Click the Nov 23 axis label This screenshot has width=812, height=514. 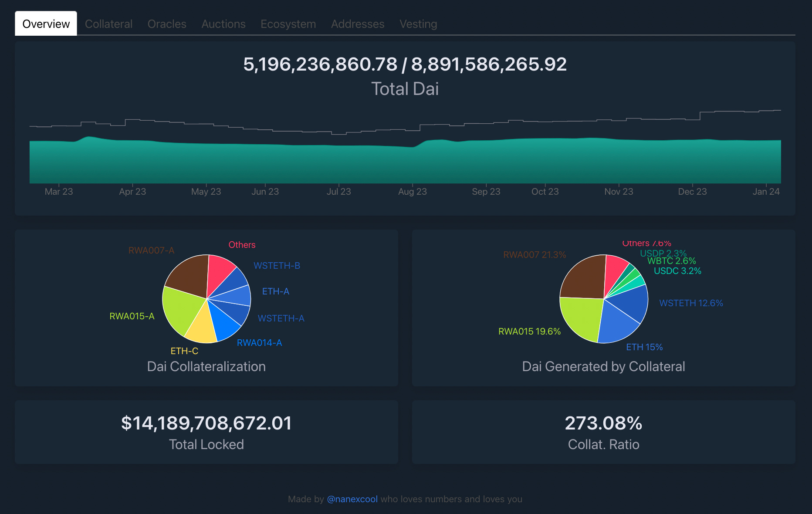click(x=619, y=192)
